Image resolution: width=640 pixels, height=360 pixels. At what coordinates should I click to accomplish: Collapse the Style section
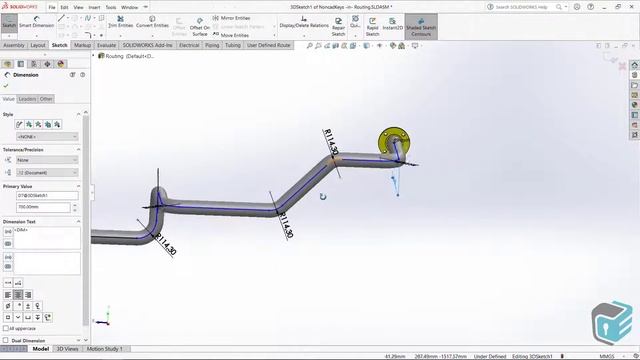(x=78, y=114)
